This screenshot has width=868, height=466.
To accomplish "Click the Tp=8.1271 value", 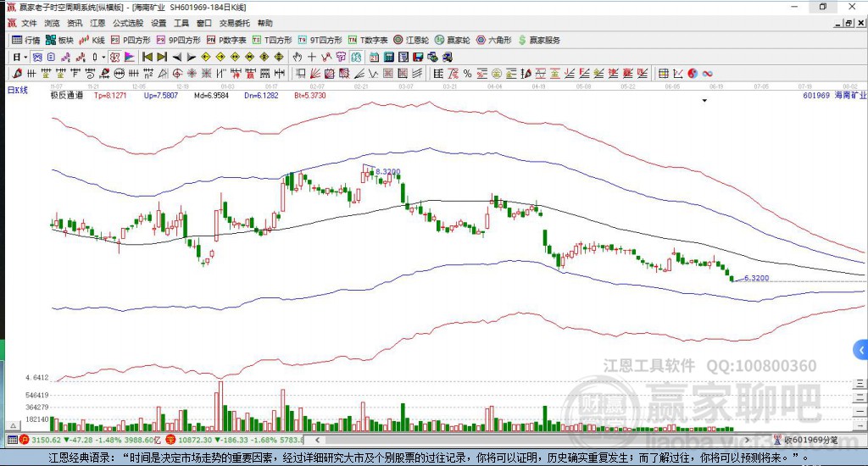I will [110, 95].
